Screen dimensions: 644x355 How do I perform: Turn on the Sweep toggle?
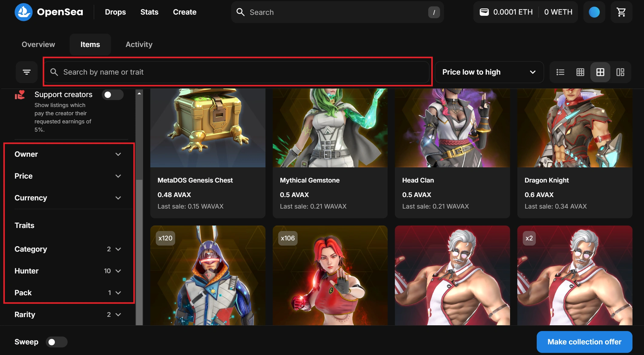click(x=56, y=342)
